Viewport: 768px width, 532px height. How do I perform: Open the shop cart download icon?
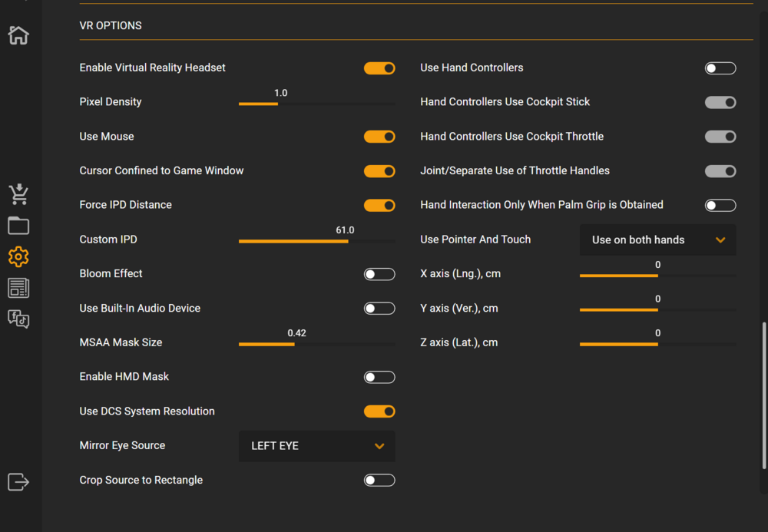pos(18,195)
